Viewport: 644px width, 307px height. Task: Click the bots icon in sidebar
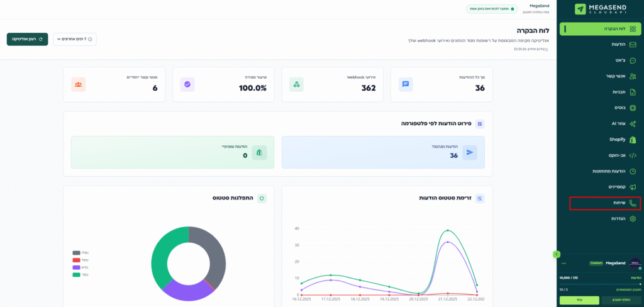coord(633,108)
